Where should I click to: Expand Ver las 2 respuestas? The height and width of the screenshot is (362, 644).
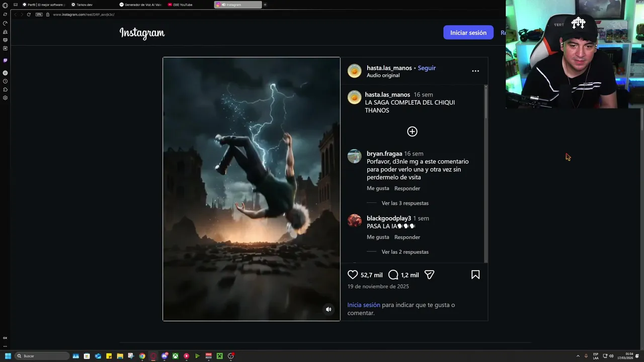405,252
